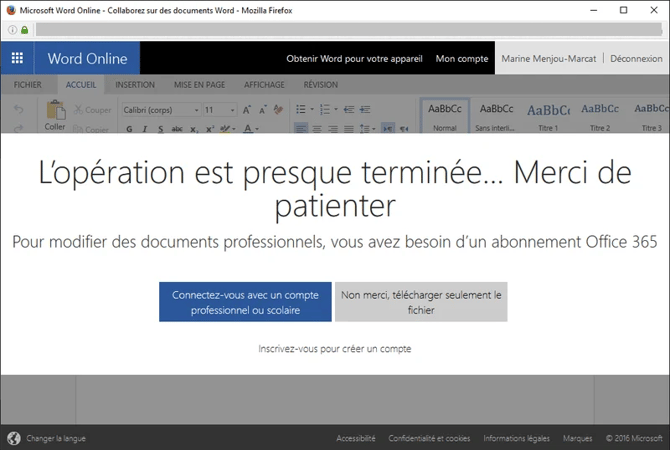Open Confidentialité et cookies footer link
Viewport: 670px width, 450px height.
[x=429, y=438]
